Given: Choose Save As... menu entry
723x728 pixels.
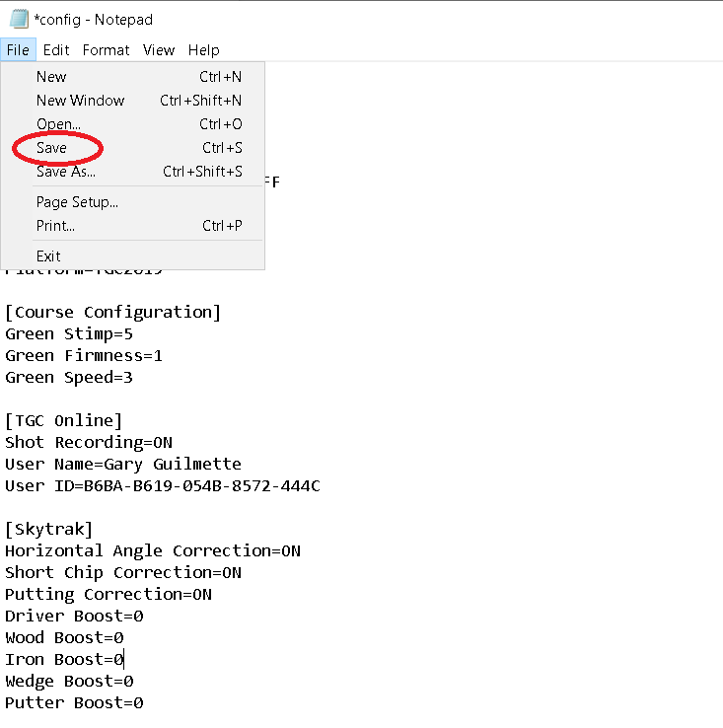Looking at the screenshot, I should click(133, 172).
